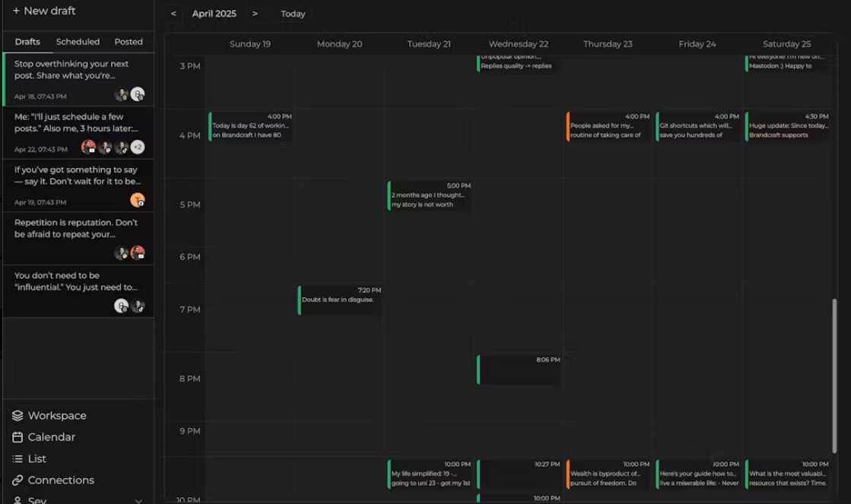Click 'Apr 22, 07:43 PM' draft timestamp
This screenshot has height=504, width=851.
click(41, 149)
